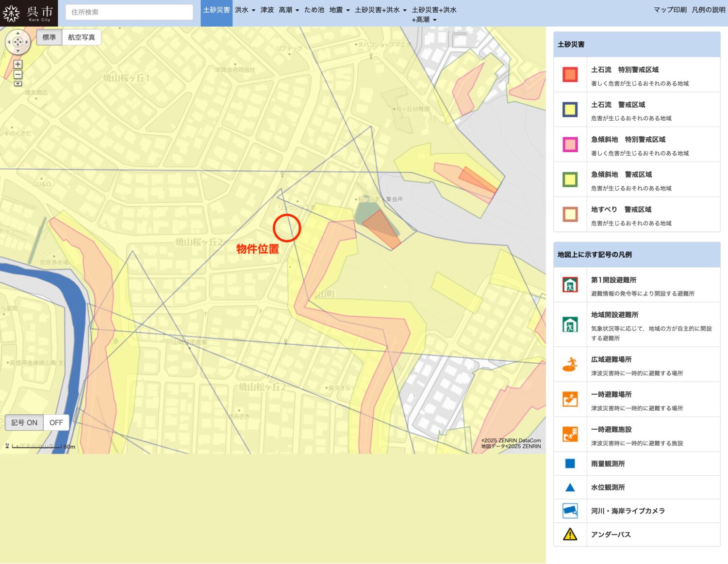This screenshot has width=728, height=564.
Task: Turn symbols off with OFF button
Action: (56, 422)
